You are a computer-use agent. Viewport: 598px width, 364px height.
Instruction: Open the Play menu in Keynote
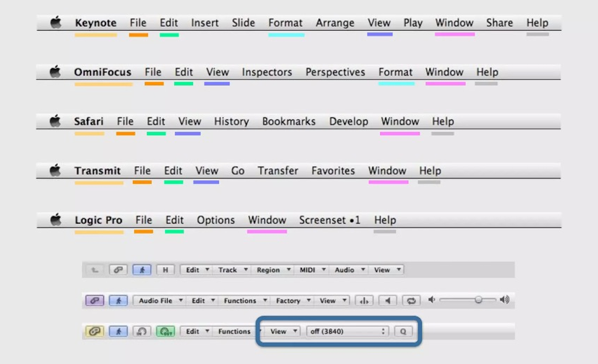(413, 23)
